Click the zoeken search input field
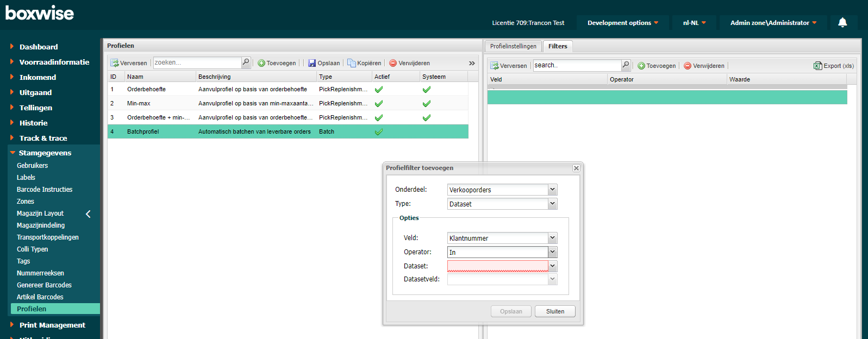 [x=197, y=62]
